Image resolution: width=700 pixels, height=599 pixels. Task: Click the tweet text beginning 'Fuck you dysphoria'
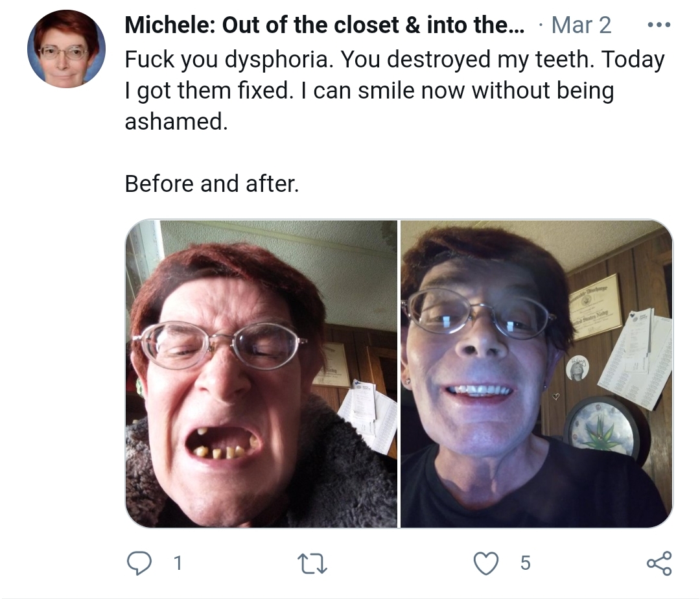[395, 91]
